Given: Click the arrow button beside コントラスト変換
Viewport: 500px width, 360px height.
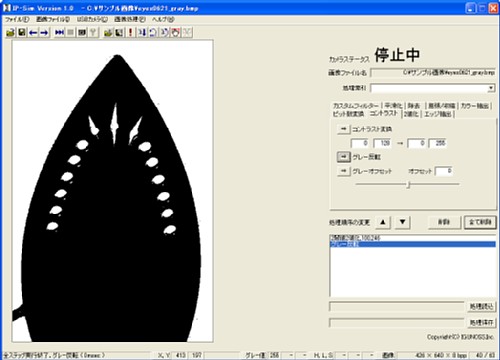Looking at the screenshot, I should pos(344,129).
